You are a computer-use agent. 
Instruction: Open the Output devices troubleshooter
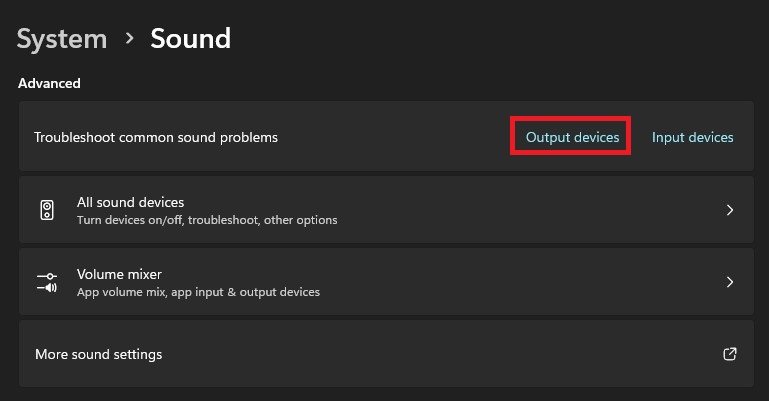click(x=572, y=137)
